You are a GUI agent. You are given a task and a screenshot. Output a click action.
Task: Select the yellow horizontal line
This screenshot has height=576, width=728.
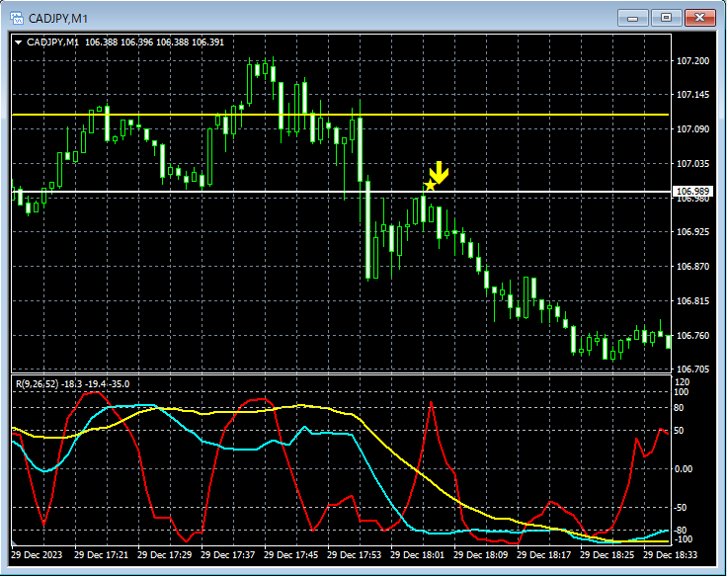click(x=341, y=115)
